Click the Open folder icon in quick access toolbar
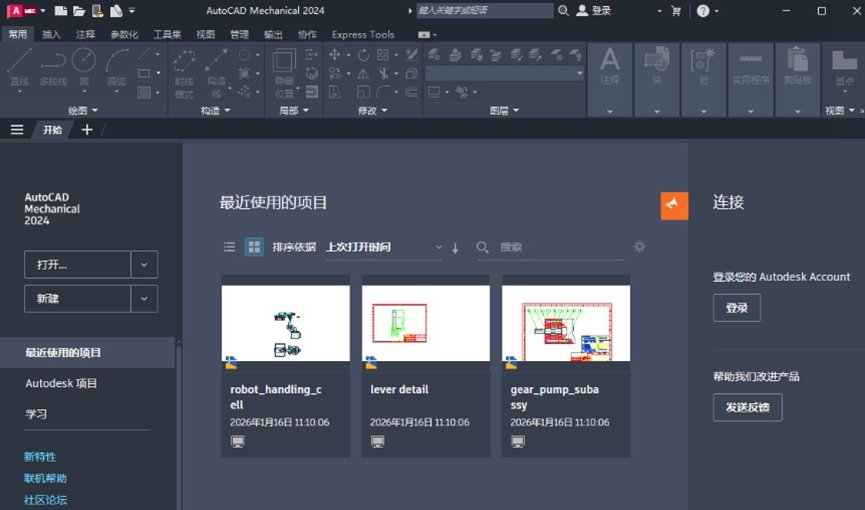This screenshot has height=510, width=865. [79, 10]
